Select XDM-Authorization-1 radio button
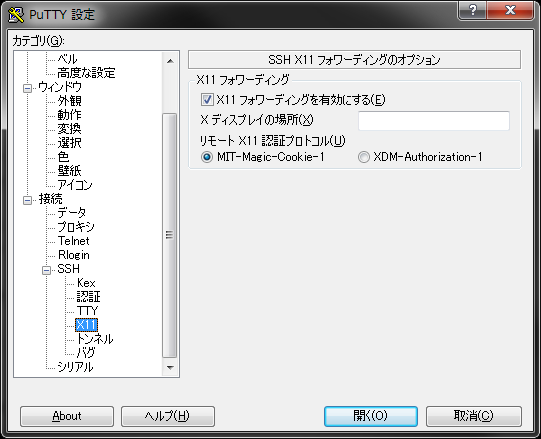 364,157
